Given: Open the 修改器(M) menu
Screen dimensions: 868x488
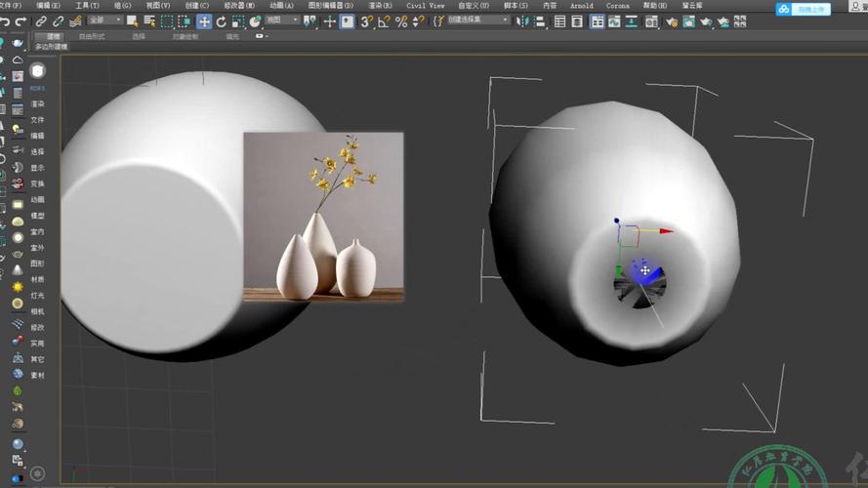Looking at the screenshot, I should [x=239, y=5].
